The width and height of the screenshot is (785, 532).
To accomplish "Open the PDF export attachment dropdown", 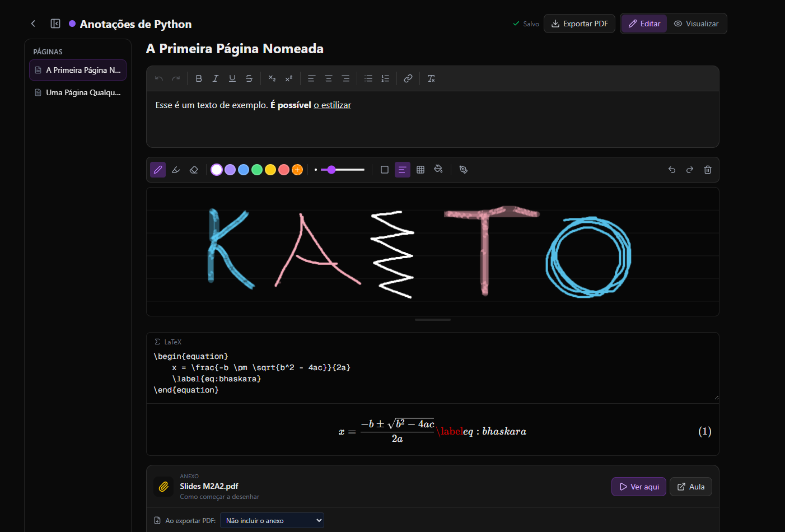I will click(x=272, y=520).
